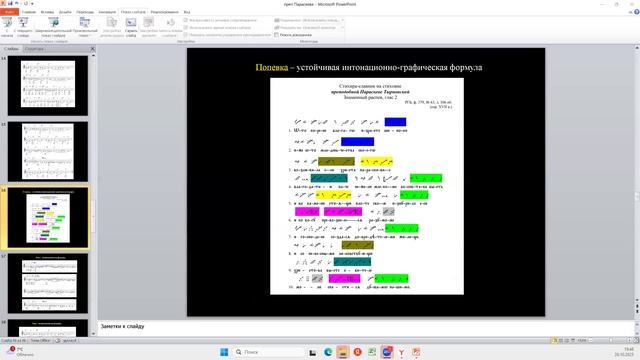Screen dimensions: 640x360
Task: Select slide 14 thumbnail
Action: coord(48,85)
